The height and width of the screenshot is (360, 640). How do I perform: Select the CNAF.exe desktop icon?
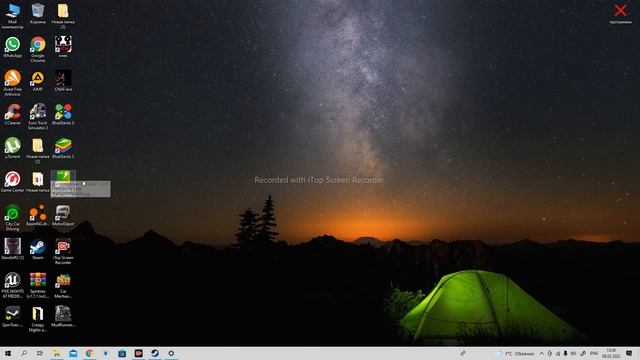point(63,80)
